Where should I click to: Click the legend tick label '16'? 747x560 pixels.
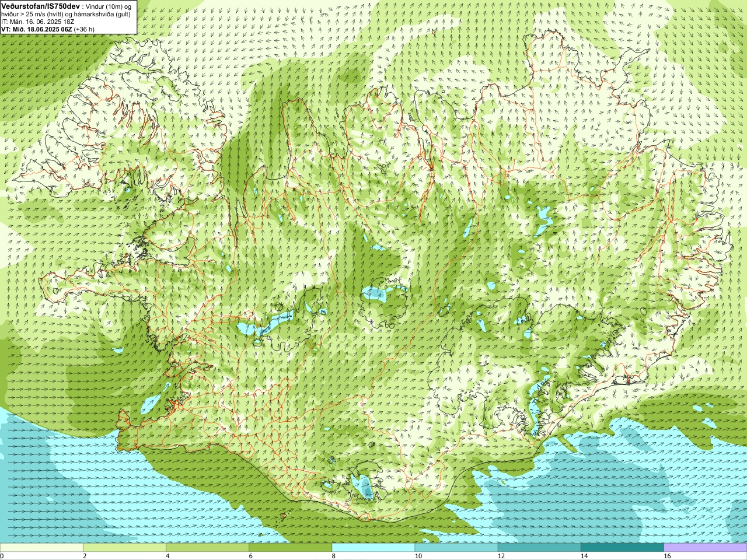pos(667,556)
